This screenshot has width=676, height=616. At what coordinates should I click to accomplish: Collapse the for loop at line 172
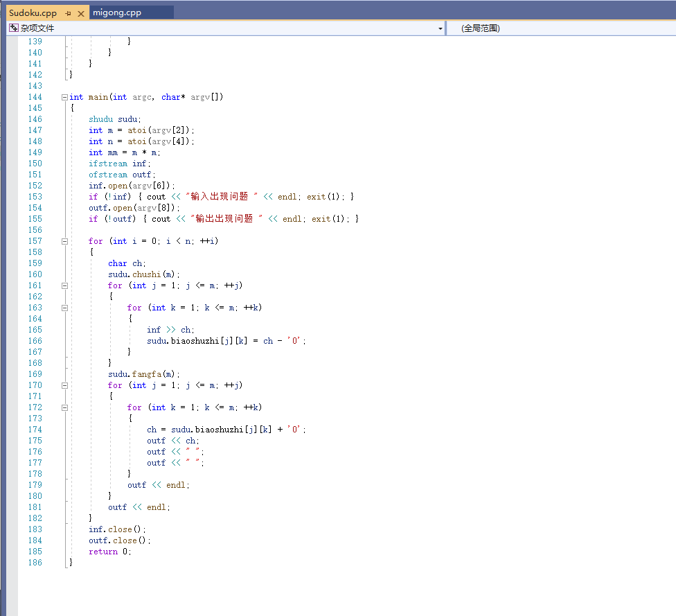[64, 407]
